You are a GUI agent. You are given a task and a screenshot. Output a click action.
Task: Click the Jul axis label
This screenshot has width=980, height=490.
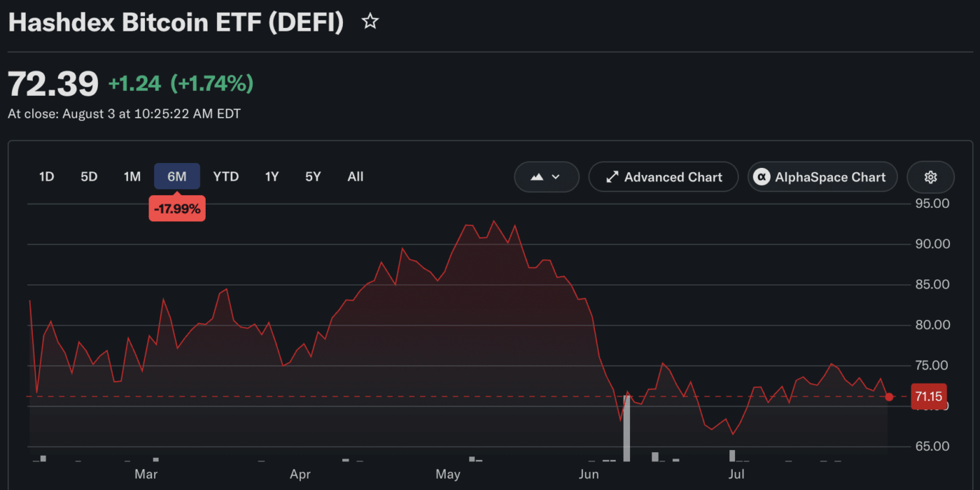[736, 475]
